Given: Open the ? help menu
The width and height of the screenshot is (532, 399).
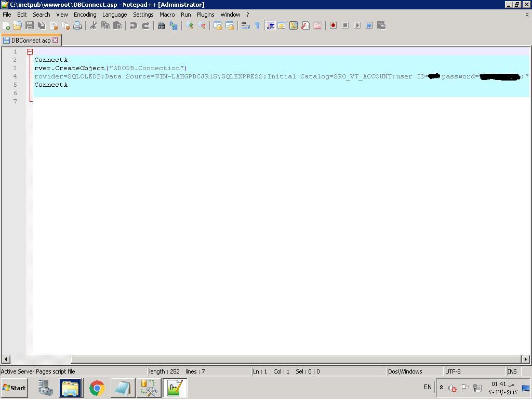Looking at the screenshot, I should point(248,15).
